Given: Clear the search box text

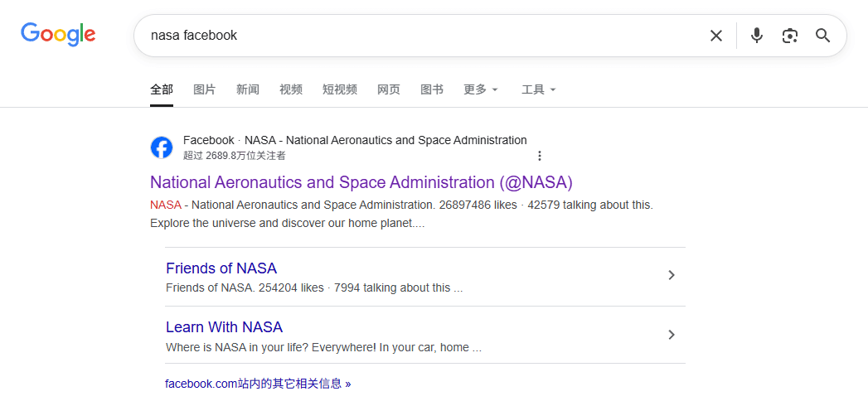Looking at the screenshot, I should pyautogui.click(x=715, y=36).
